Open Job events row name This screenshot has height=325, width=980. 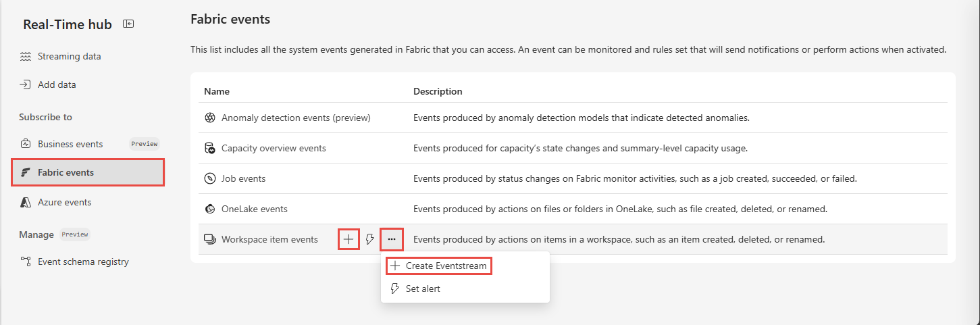243,178
